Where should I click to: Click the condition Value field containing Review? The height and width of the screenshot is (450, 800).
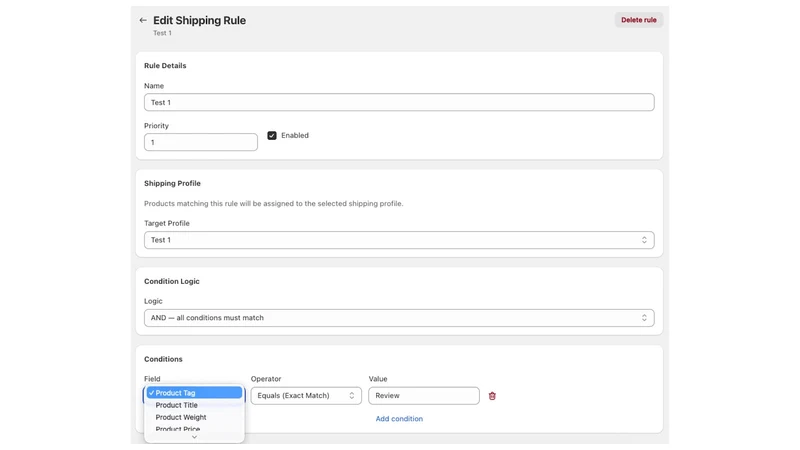(x=424, y=396)
